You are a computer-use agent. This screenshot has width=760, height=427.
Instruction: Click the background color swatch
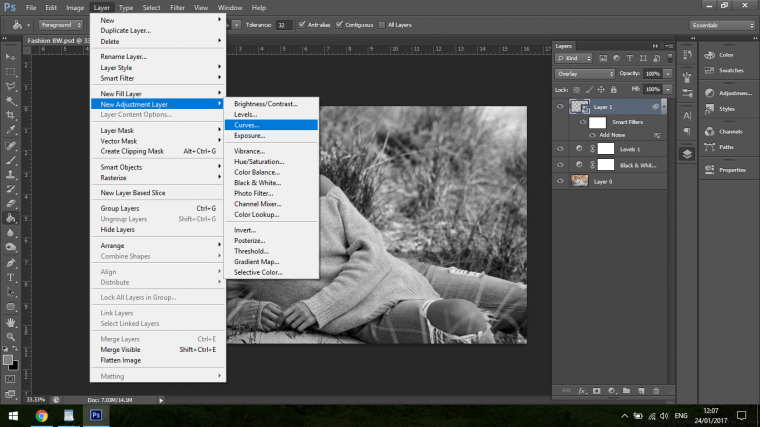[15, 366]
